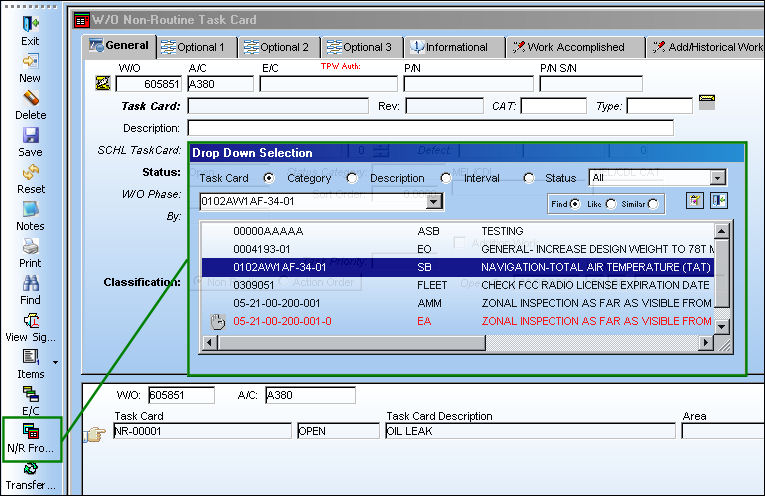Image resolution: width=765 pixels, height=496 pixels.
Task: Select row 0309051 FLEET
Action: (x=458, y=285)
